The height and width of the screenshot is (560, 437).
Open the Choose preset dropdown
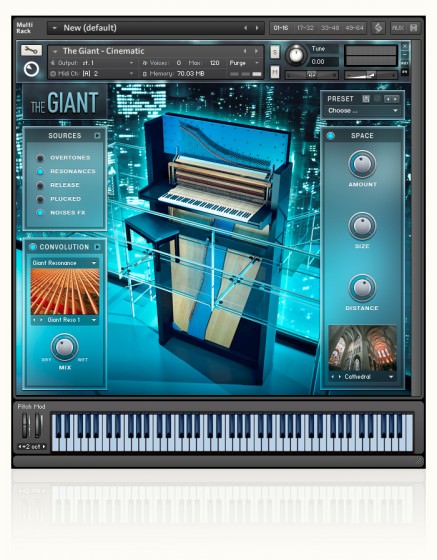pos(363,111)
